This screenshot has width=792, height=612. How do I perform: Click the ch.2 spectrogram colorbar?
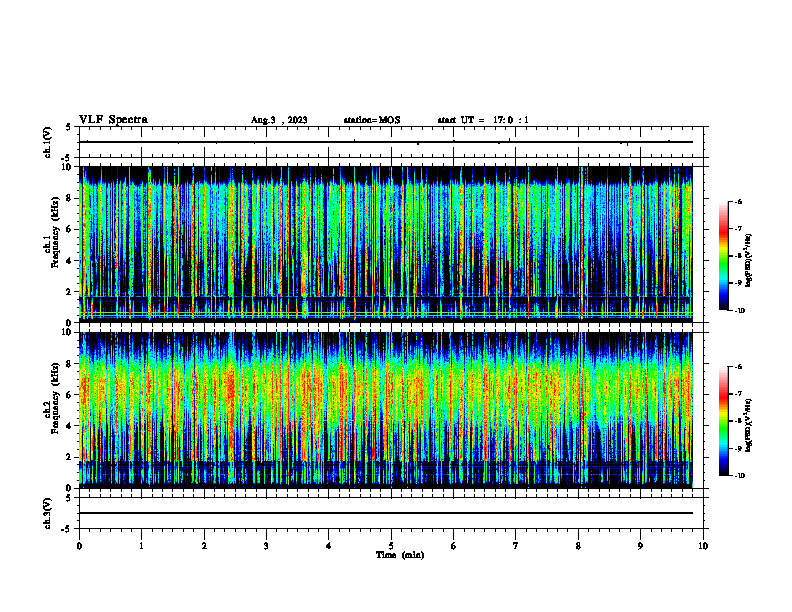(723, 421)
